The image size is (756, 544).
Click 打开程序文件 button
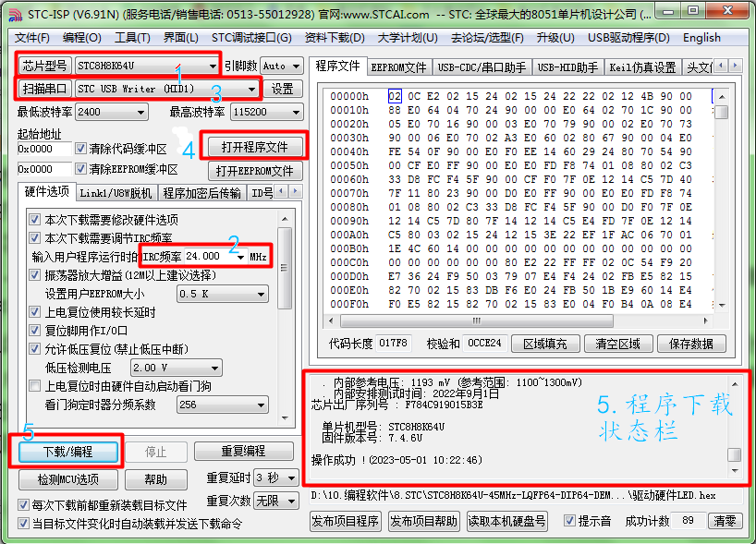[254, 147]
